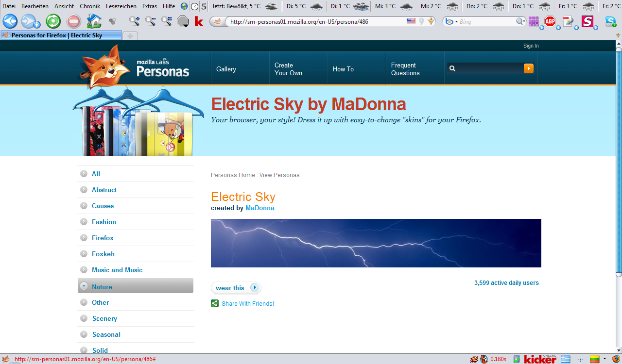Click the Greek flag status bar icon
This screenshot has width=622, height=364.
click(x=565, y=359)
